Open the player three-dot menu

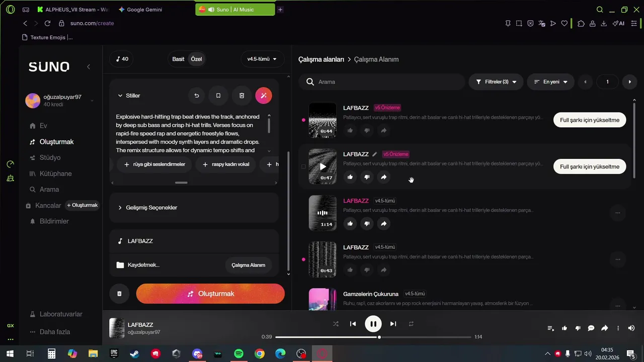pyautogui.click(x=618, y=328)
